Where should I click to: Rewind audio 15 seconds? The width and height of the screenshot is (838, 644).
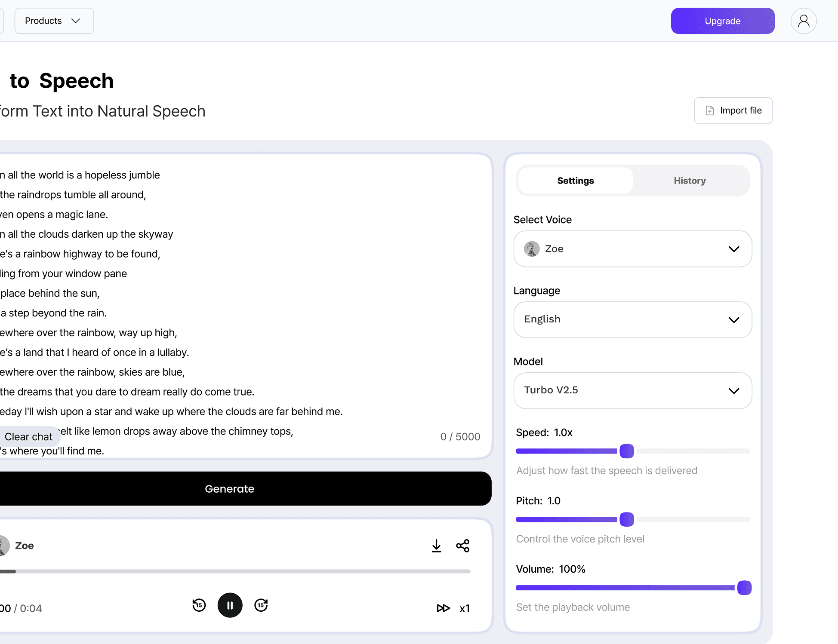point(199,605)
